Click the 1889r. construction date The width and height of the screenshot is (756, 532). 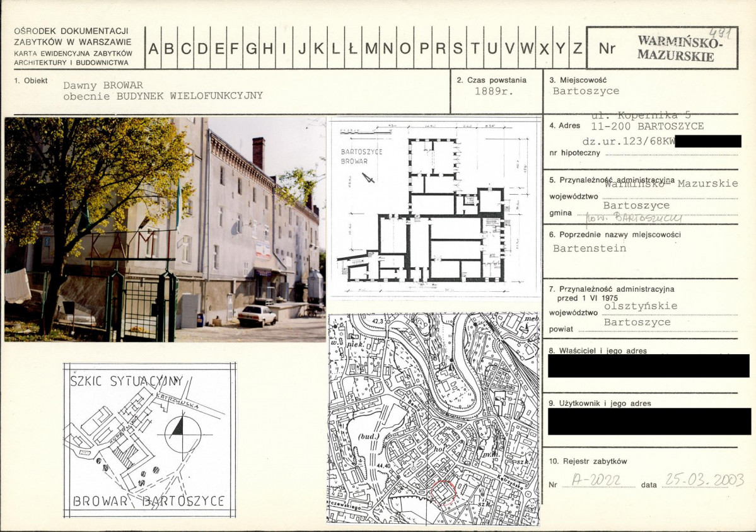(x=494, y=91)
